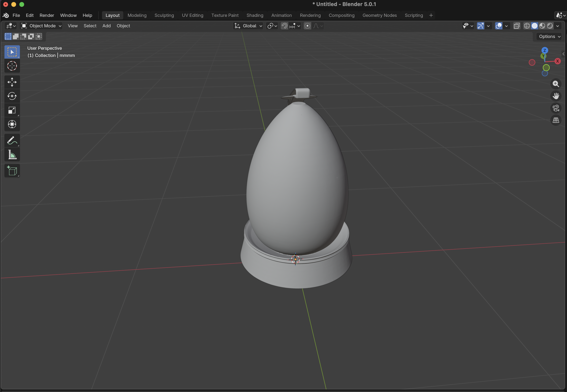Add a new workspace with plus button

click(x=431, y=15)
